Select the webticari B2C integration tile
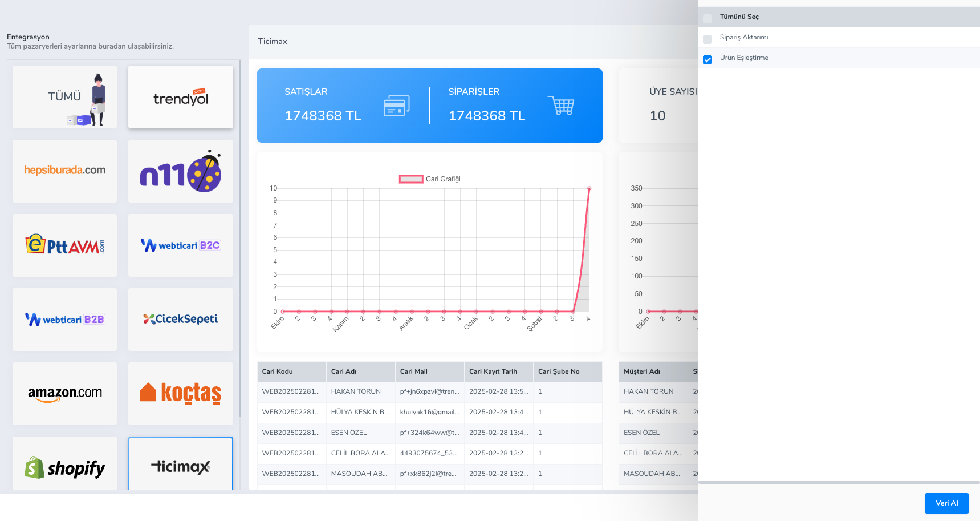The width and height of the screenshot is (980, 521). [x=180, y=245]
